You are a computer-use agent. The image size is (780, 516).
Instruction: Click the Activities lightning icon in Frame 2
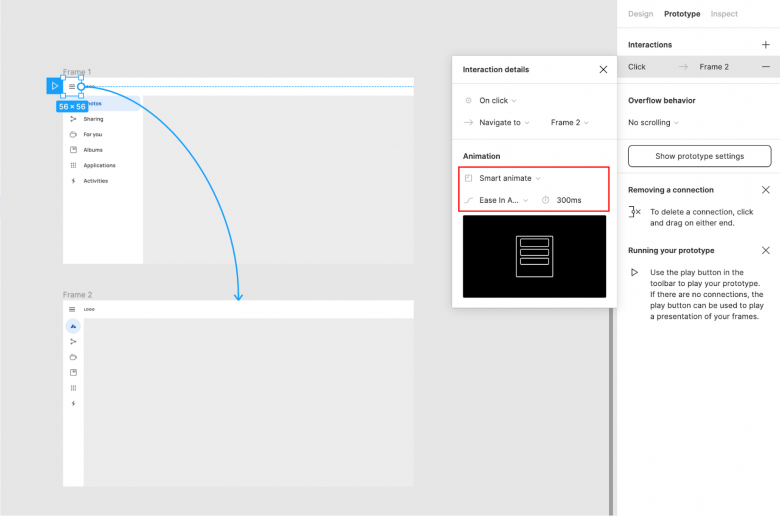pos(73,403)
